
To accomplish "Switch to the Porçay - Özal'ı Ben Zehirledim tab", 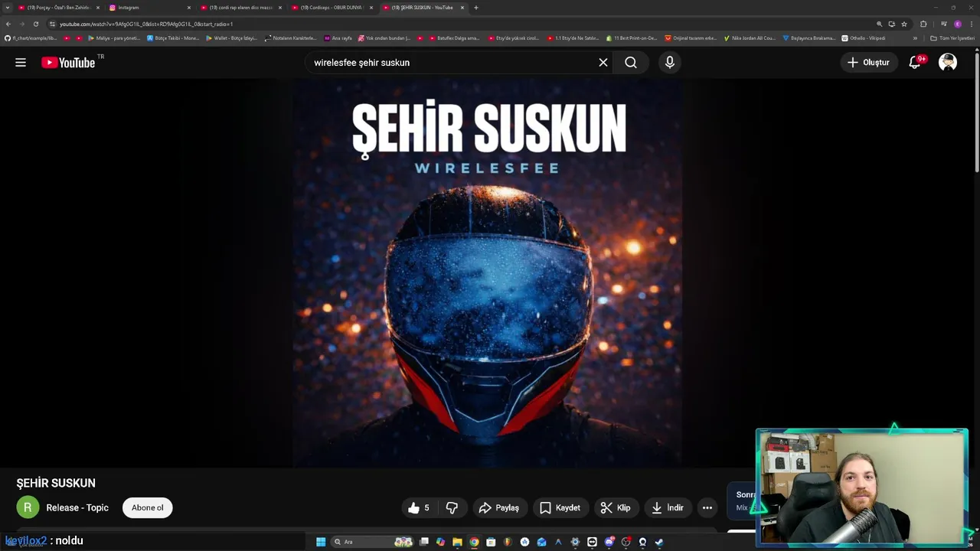I will click(59, 8).
